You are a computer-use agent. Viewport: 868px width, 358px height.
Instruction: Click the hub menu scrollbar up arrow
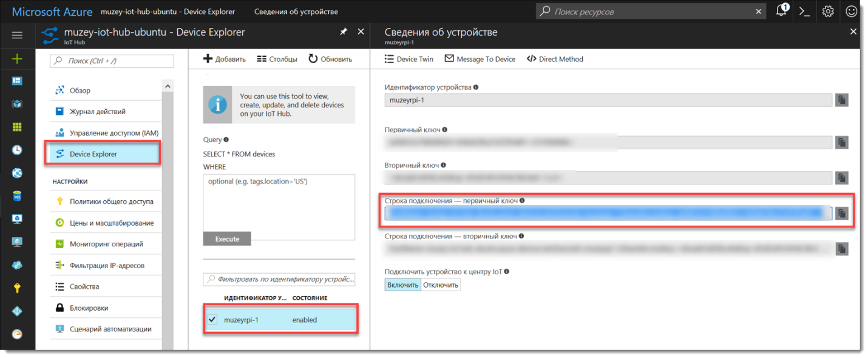[x=167, y=87]
